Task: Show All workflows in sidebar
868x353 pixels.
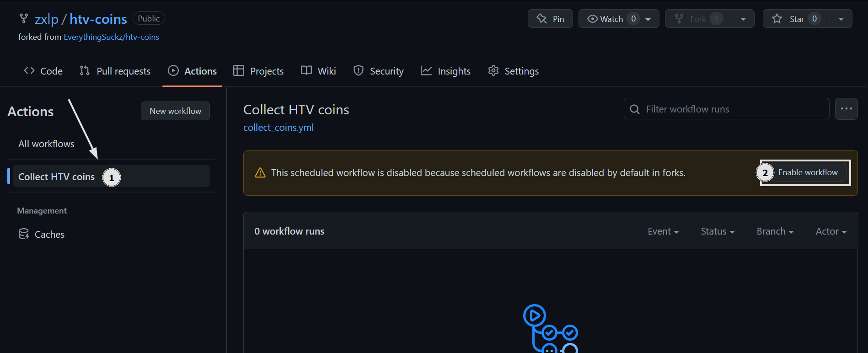Action: click(46, 144)
